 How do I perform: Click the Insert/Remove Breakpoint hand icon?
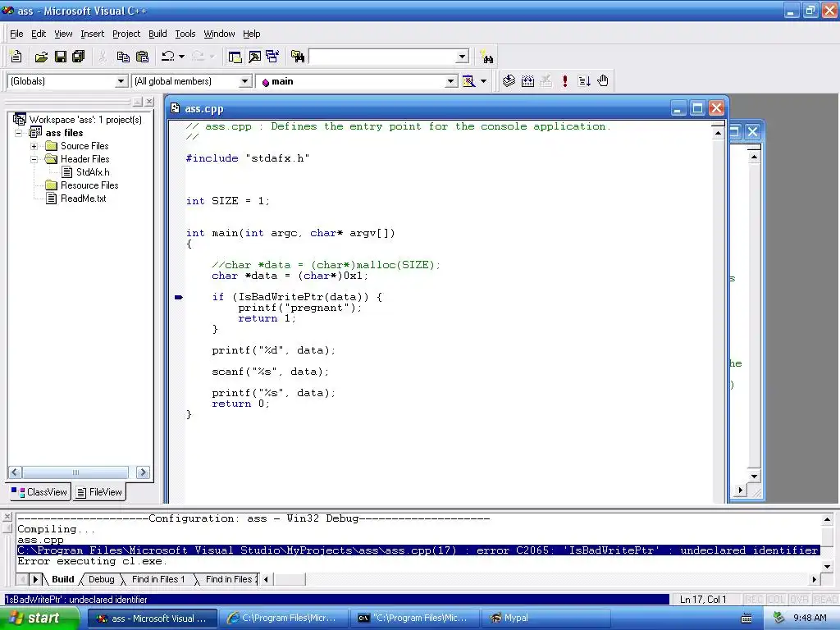[603, 81]
